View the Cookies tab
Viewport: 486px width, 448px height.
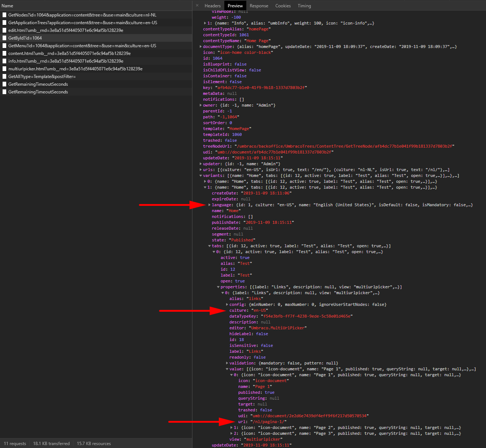click(x=283, y=5)
